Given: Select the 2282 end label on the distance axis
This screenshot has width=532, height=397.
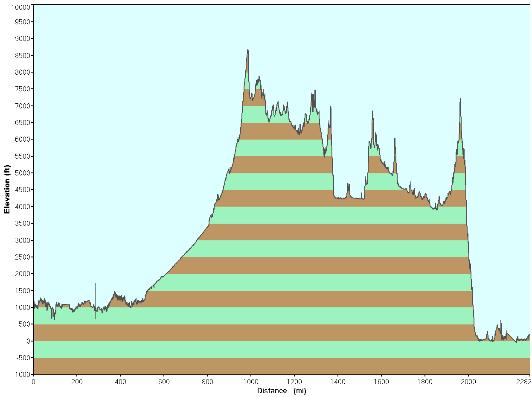Looking at the screenshot, I should coord(524,382).
